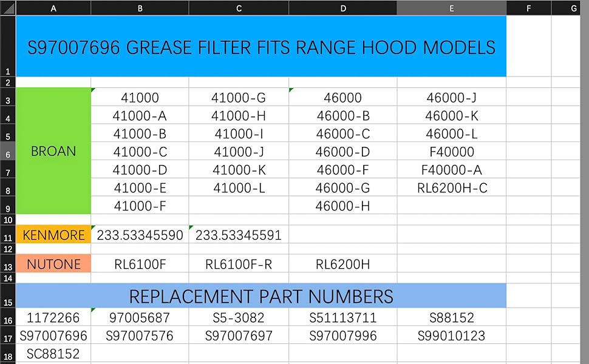Select column B header
The height and width of the screenshot is (364, 589).
coord(140,8)
